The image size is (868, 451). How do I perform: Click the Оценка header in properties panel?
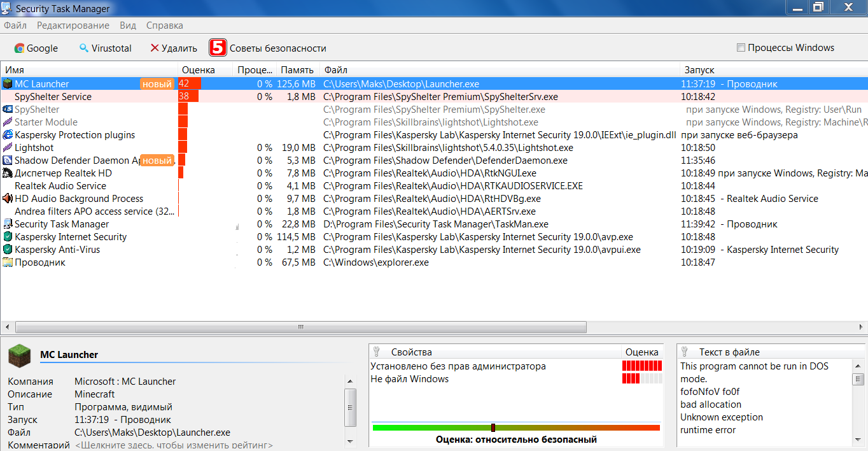[642, 352]
